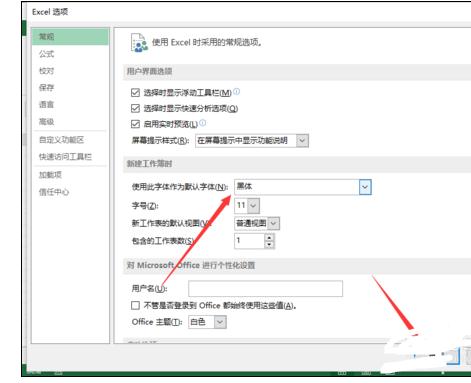471x383 pixels.
Task: Toggle 选择时显示快速分析选项 checkbox
Action: [x=135, y=108]
